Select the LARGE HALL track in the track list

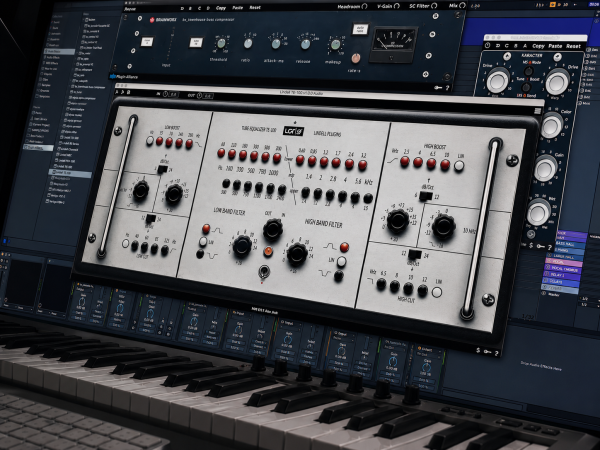(x=566, y=256)
